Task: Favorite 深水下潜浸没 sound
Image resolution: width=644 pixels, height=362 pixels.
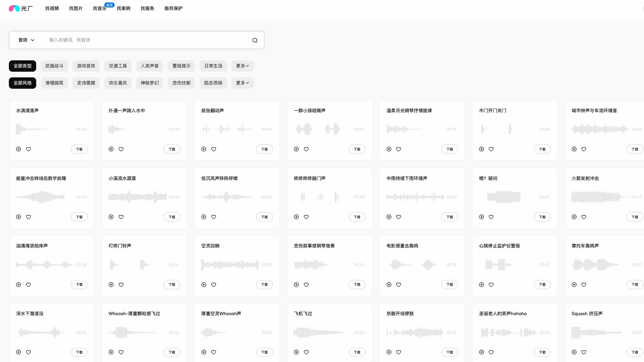Action: [x=28, y=352]
